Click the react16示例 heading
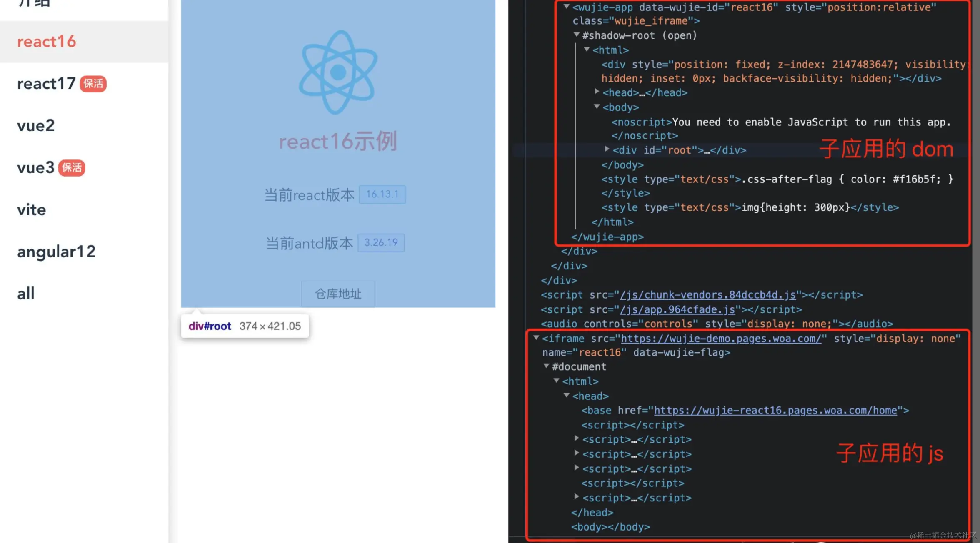 [338, 142]
